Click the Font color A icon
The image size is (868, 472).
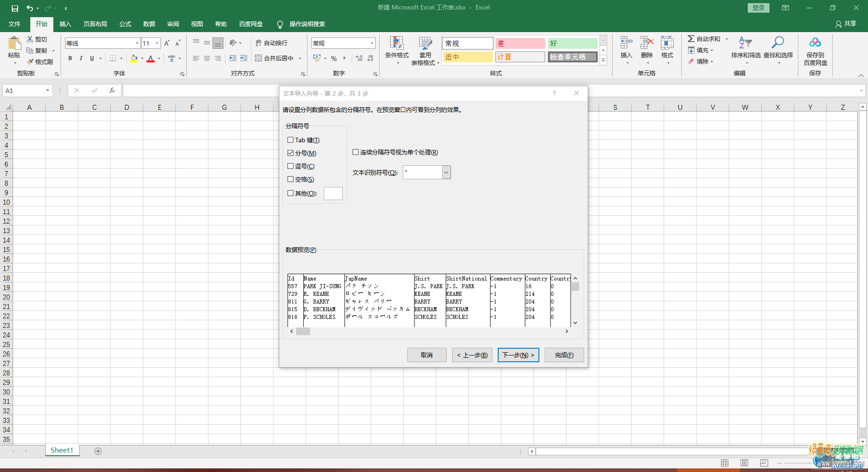coord(151,58)
